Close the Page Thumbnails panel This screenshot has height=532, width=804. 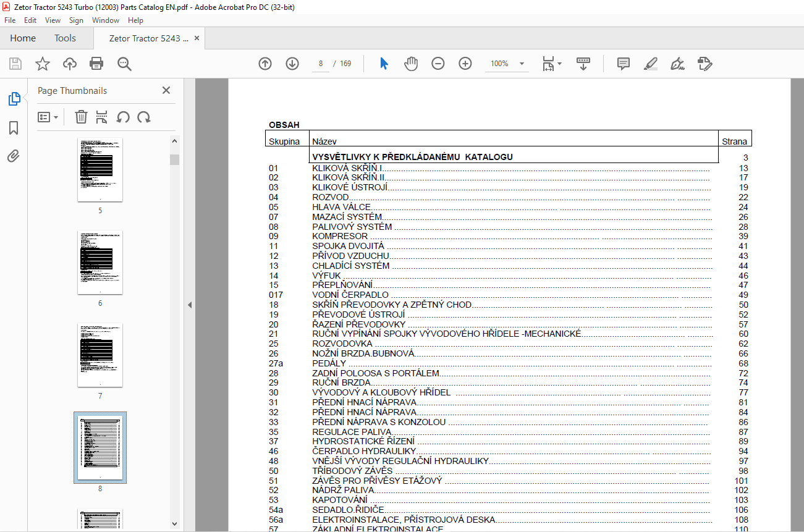click(x=166, y=90)
